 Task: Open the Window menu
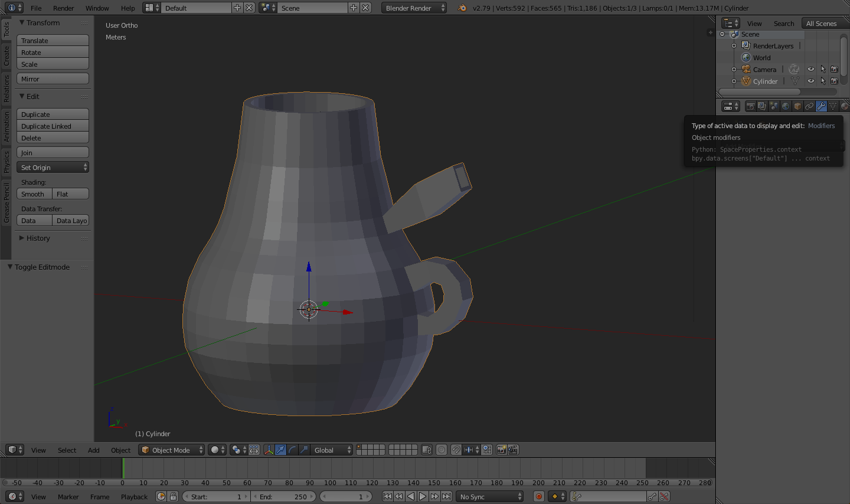pyautogui.click(x=97, y=8)
